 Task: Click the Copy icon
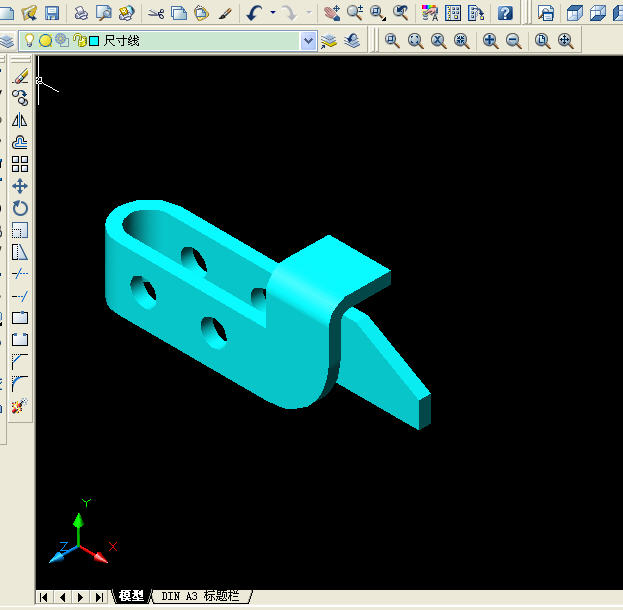pyautogui.click(x=179, y=13)
